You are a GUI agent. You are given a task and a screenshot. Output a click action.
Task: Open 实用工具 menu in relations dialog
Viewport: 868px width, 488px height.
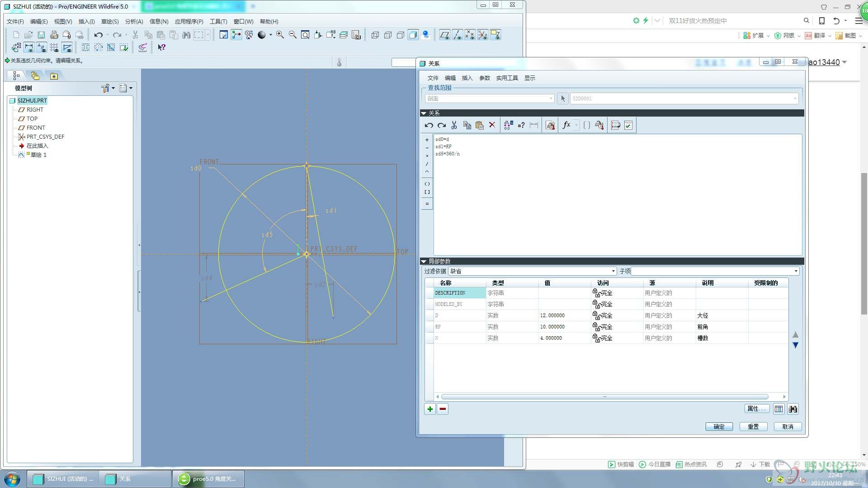[x=507, y=78]
